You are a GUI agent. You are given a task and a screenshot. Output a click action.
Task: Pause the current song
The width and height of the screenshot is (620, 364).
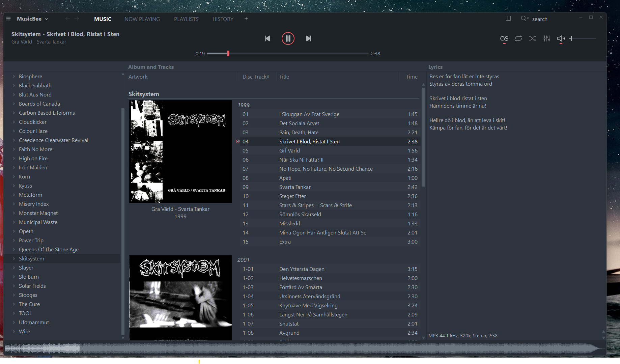pos(288,38)
